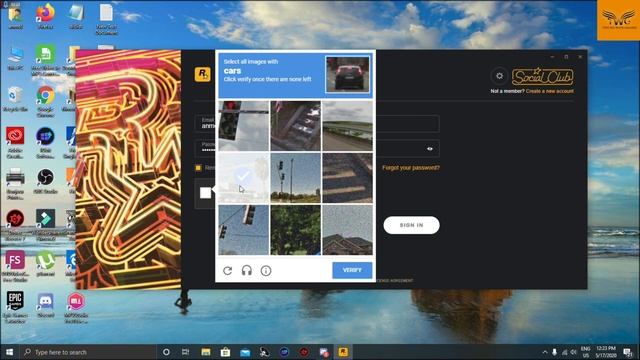The image size is (640, 360).
Task: Open Mail app from taskbar
Action: tap(245, 352)
